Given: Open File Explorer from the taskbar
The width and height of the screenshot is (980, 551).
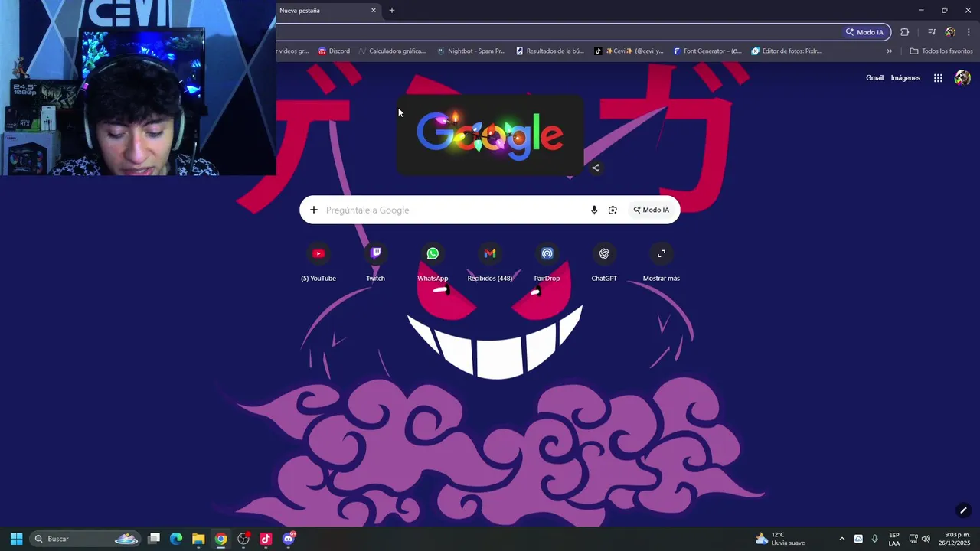Looking at the screenshot, I should click(198, 539).
